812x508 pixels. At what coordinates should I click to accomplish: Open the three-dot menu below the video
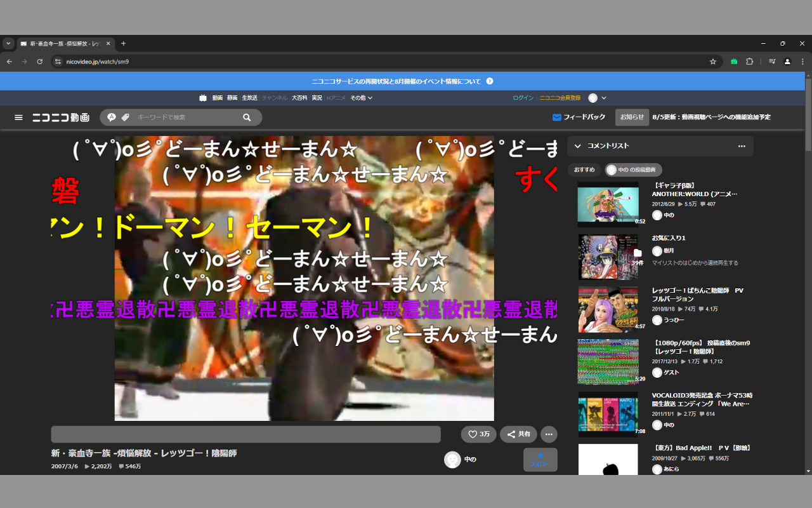point(549,434)
